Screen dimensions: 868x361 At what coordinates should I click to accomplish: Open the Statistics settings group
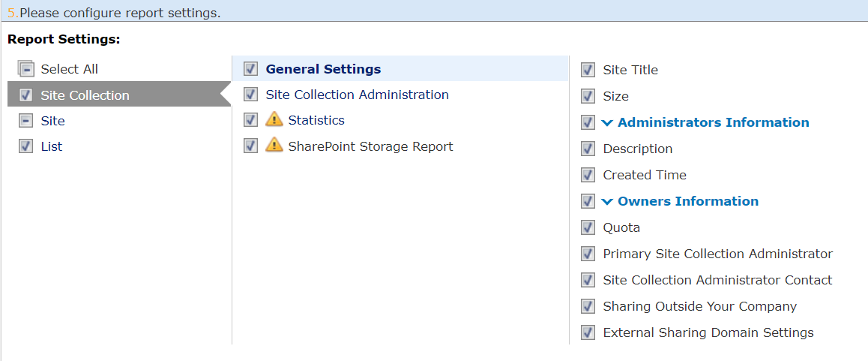click(x=316, y=120)
